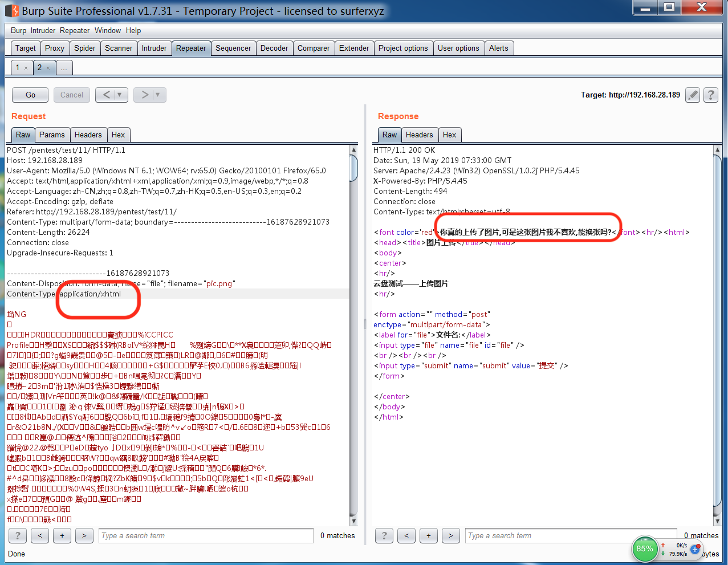Click the response pane scroll down arrow
This screenshot has height=565, width=728.
(717, 521)
